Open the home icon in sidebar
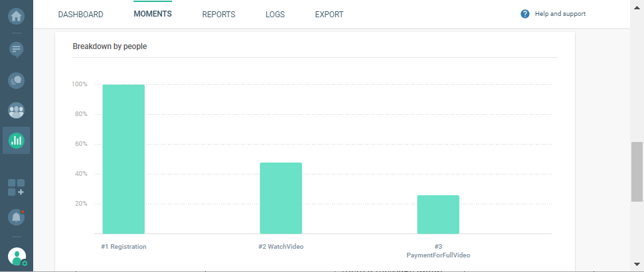The image size is (644, 272). (x=16, y=14)
